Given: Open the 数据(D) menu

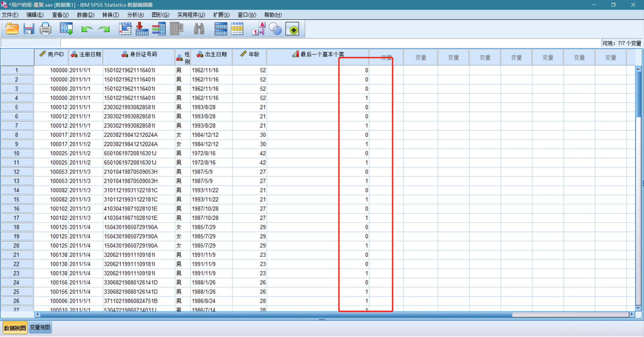Looking at the screenshot, I should click(86, 15).
